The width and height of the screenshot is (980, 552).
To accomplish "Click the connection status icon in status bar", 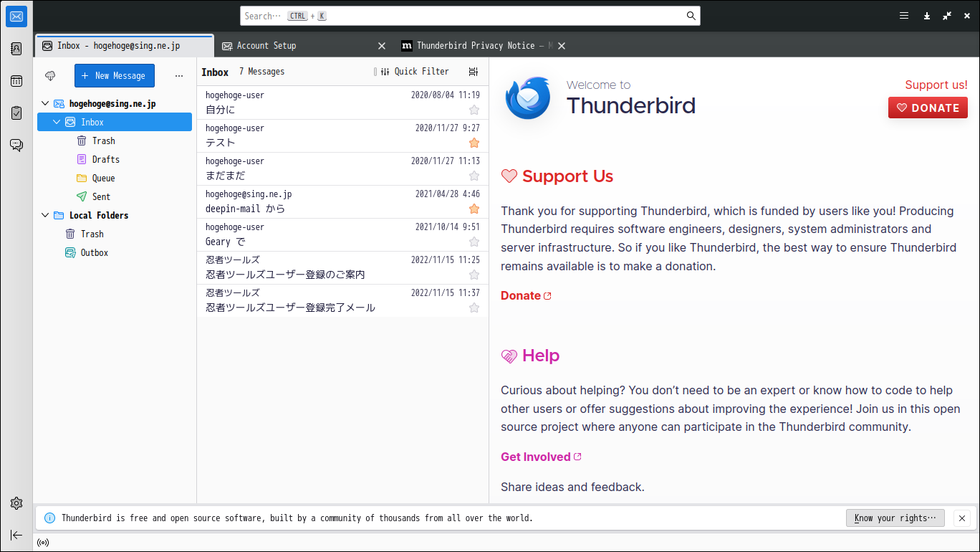I will pos(43,543).
